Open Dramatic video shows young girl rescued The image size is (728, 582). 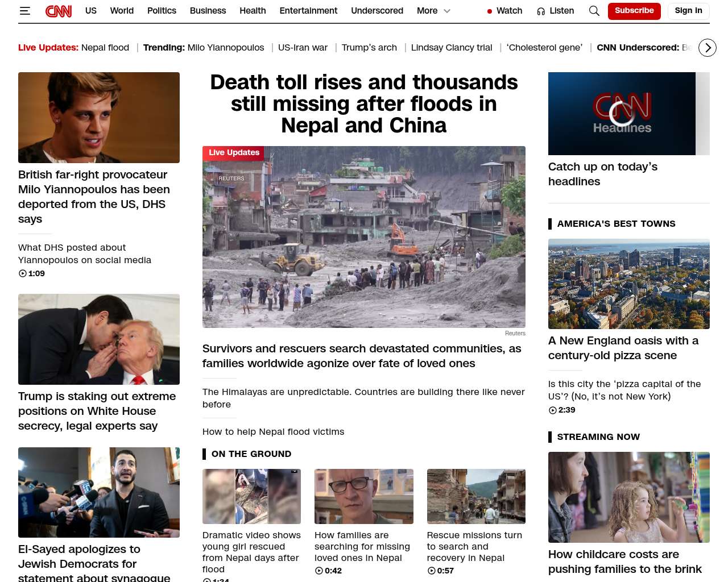pyautogui.click(x=251, y=552)
